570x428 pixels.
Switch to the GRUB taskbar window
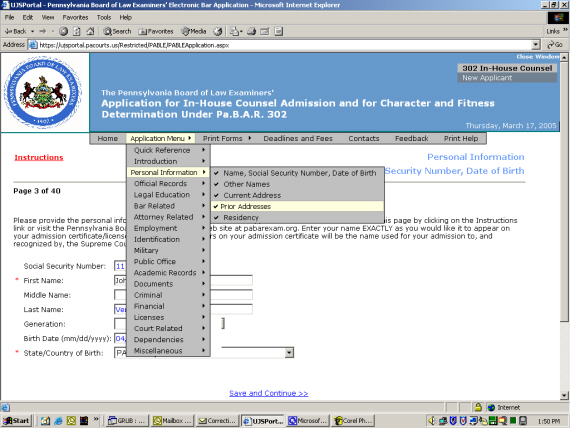point(127,421)
